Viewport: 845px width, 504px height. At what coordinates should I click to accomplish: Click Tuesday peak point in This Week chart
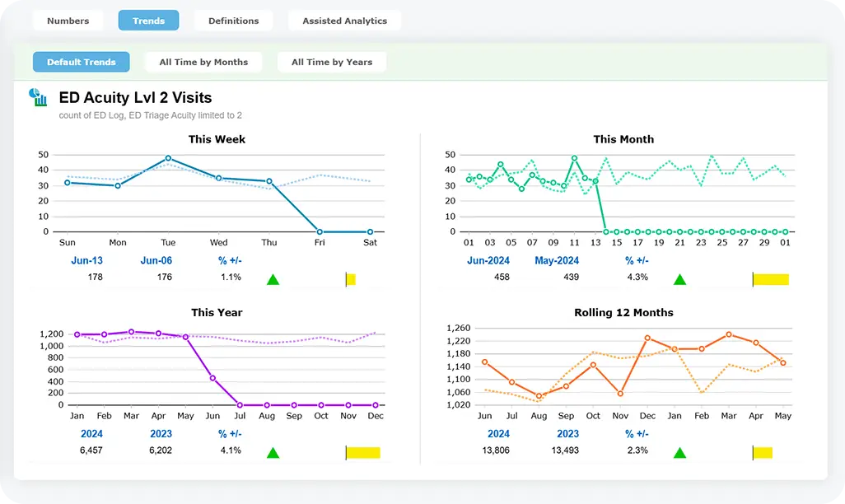(168, 158)
